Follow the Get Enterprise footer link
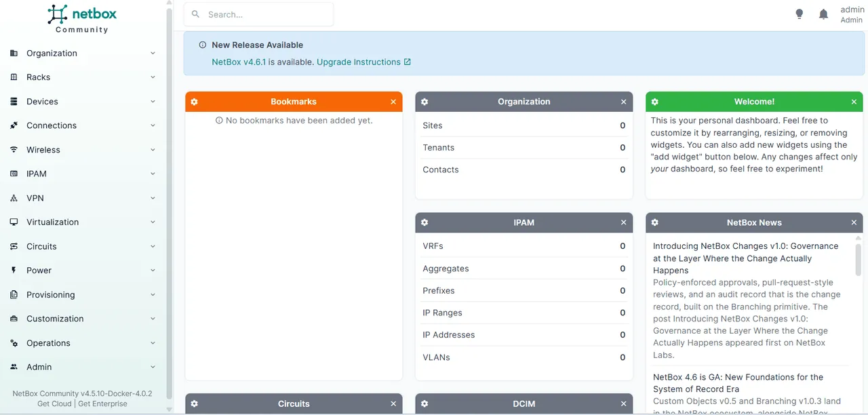868x415 pixels. click(x=102, y=403)
